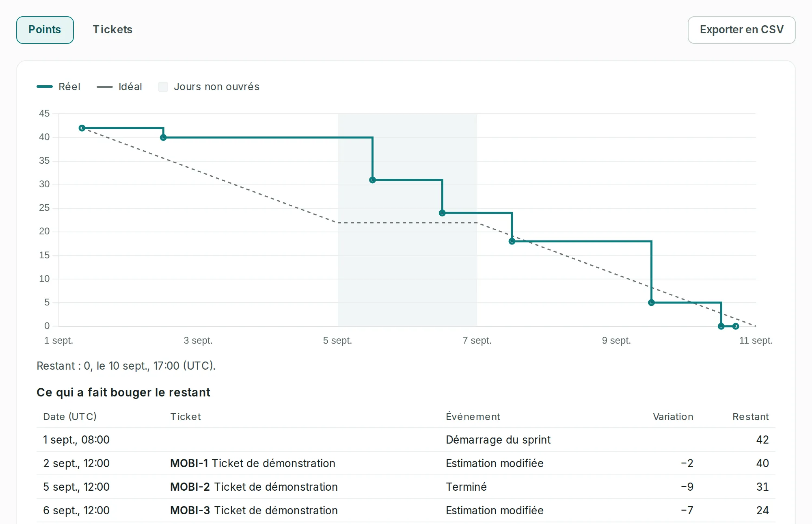812x524 pixels.
Task: Click the 6 sept., 12:00 date cell
Action: click(x=76, y=510)
